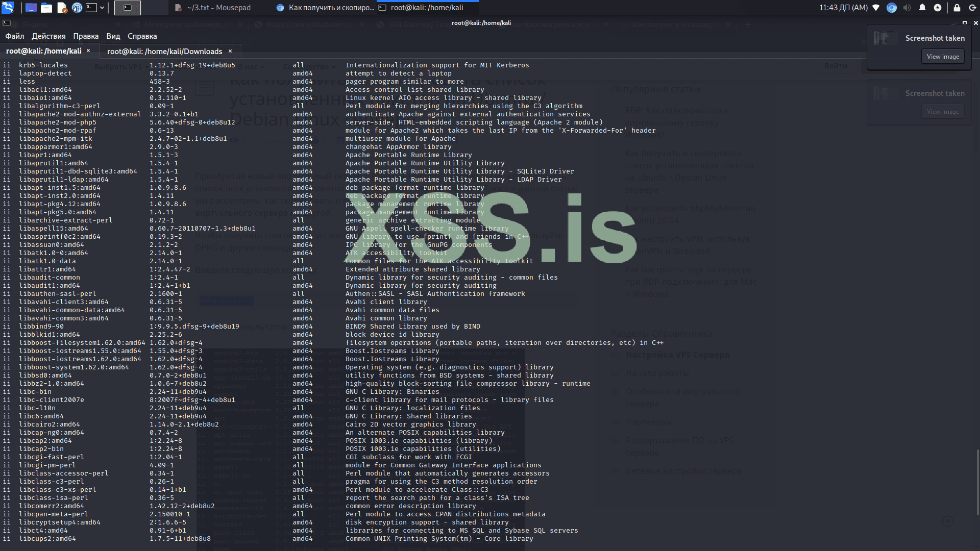Click the power manager lightning icon
Image resolution: width=980 pixels, height=551 pixels.
click(x=938, y=8)
